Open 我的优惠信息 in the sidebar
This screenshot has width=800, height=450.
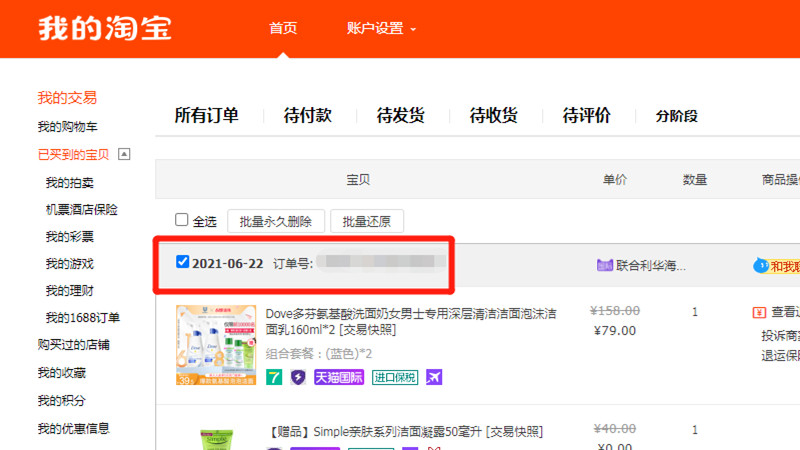[x=73, y=428]
